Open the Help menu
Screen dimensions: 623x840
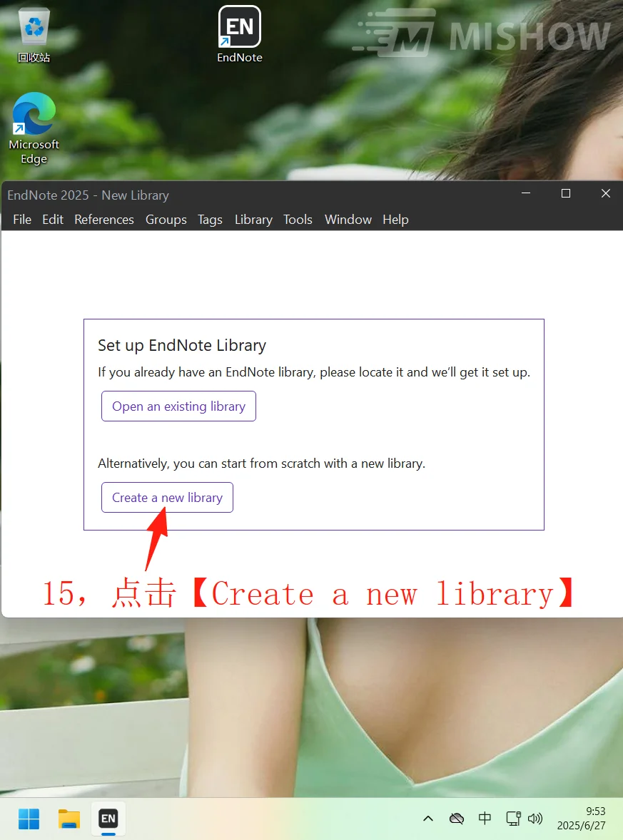395,220
